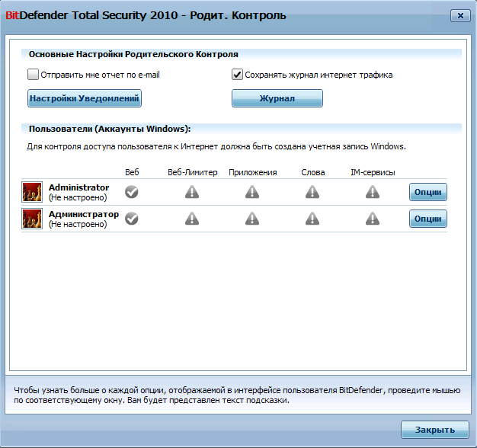Open Опции for Administrator account
Image resolution: width=477 pixels, height=448 pixels.
[428, 192]
